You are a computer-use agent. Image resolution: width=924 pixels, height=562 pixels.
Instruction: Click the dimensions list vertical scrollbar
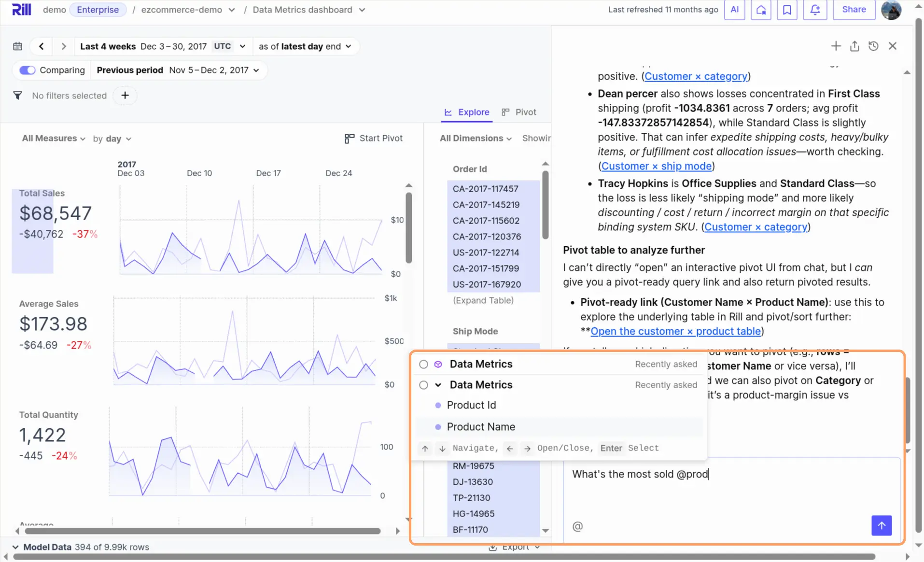(x=546, y=205)
